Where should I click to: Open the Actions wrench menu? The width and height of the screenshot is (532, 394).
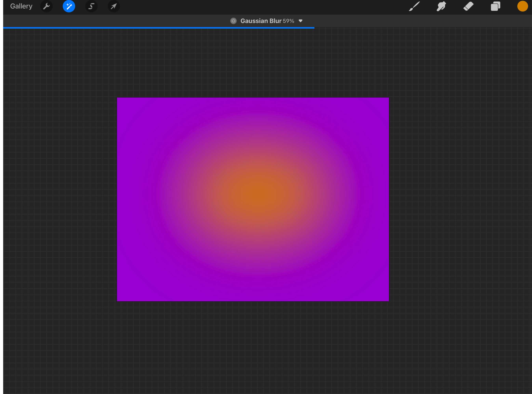point(47,6)
